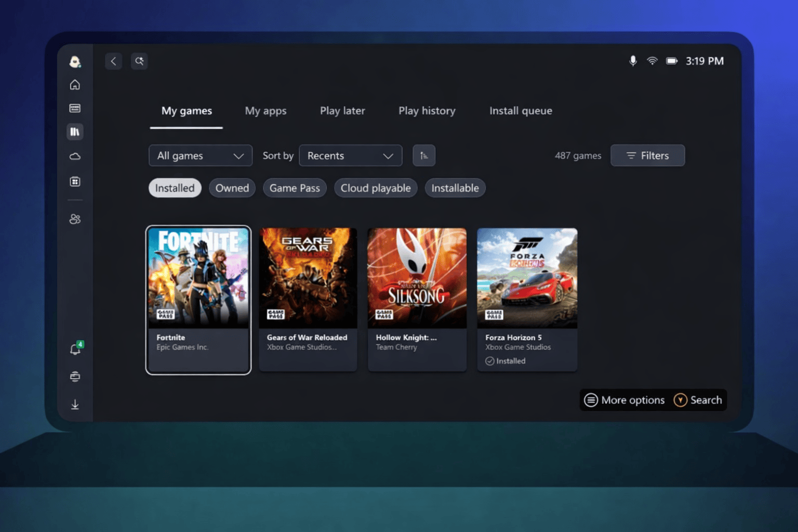Expand the All games dropdown

[201, 155]
